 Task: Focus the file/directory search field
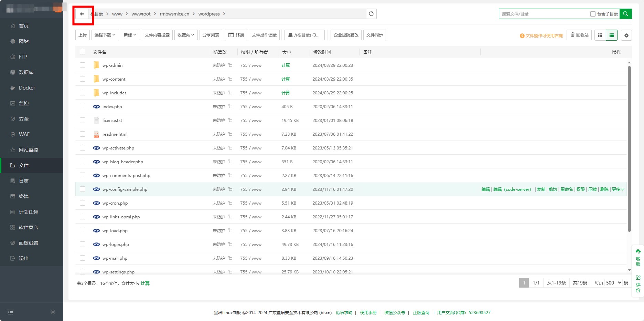click(x=545, y=14)
